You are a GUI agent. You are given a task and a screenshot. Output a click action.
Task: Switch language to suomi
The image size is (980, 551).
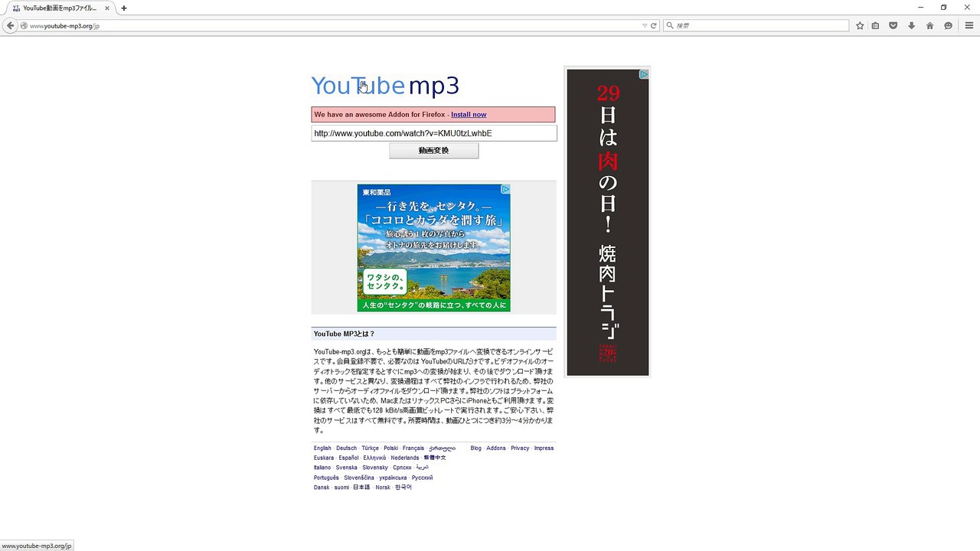[341, 487]
